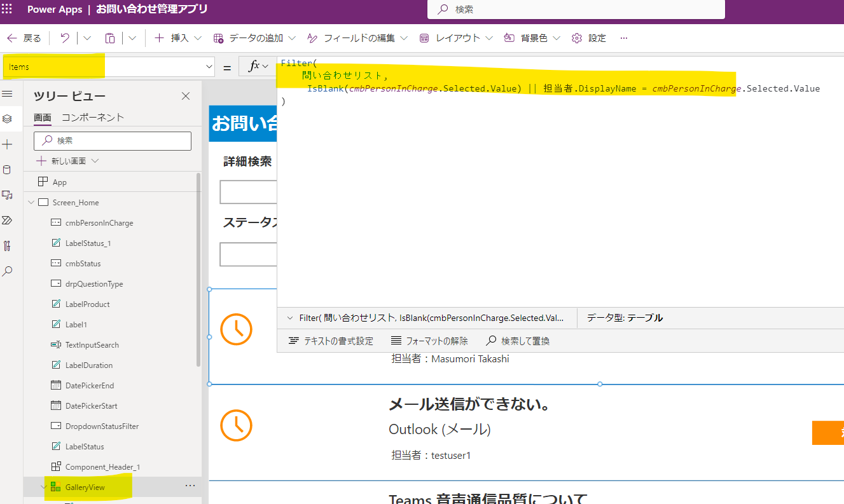844x504 pixels.
Task: Select cmbPersonInCharge in the tree
Action: pos(99,223)
